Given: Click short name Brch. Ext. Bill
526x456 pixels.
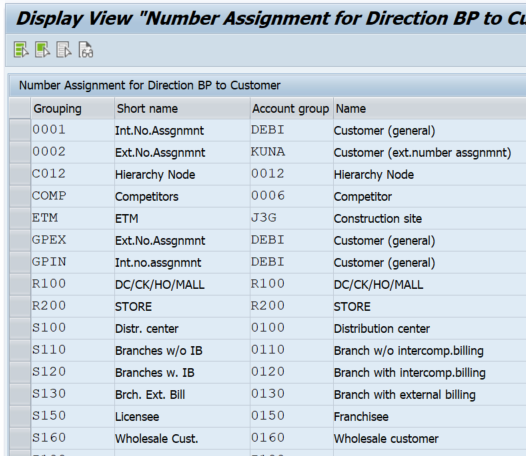Looking at the screenshot, I should coord(182,394).
